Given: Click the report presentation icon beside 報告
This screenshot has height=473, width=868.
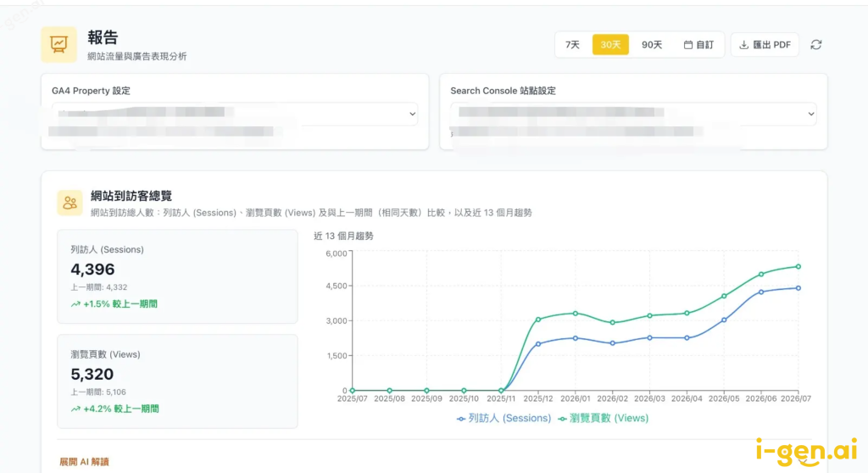Looking at the screenshot, I should coord(58,44).
